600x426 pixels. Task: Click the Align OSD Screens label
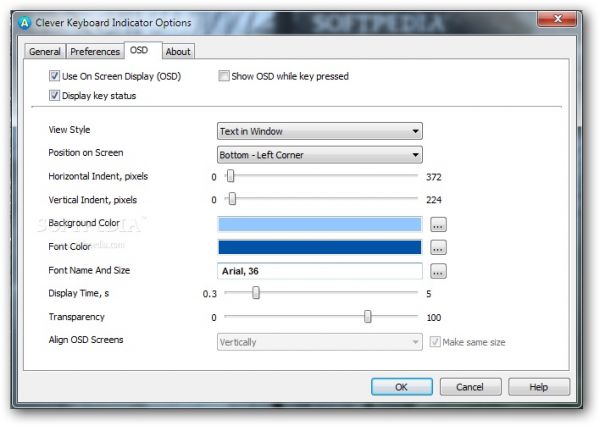point(86,340)
